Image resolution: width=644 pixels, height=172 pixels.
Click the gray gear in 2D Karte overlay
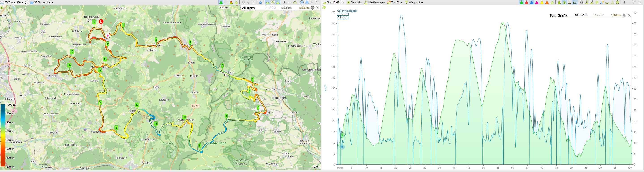click(313, 8)
